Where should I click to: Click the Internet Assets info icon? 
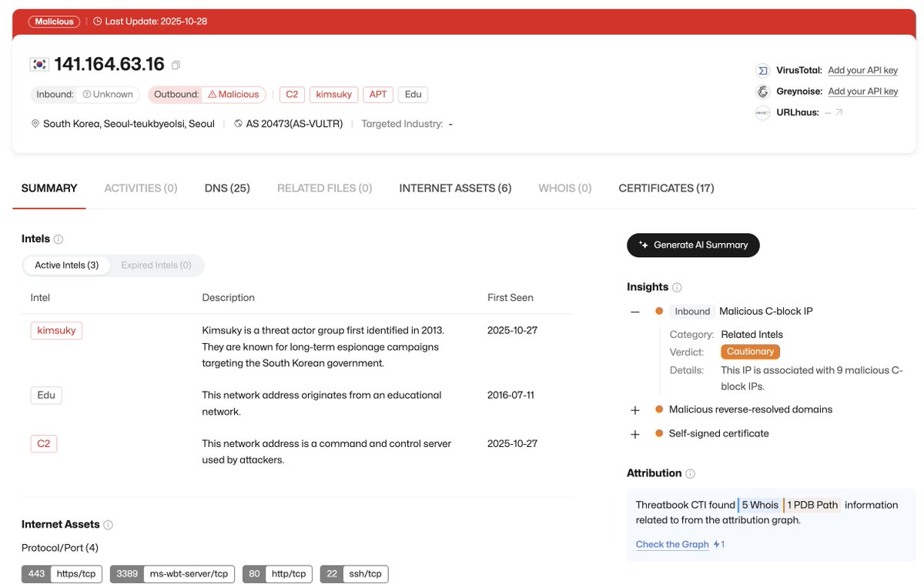pyautogui.click(x=108, y=525)
